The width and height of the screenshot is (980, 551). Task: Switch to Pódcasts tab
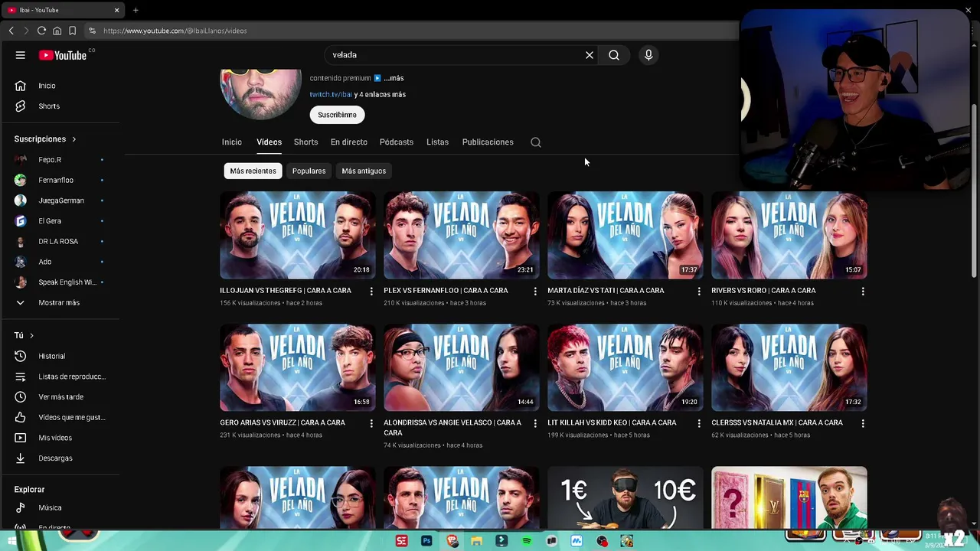point(396,142)
